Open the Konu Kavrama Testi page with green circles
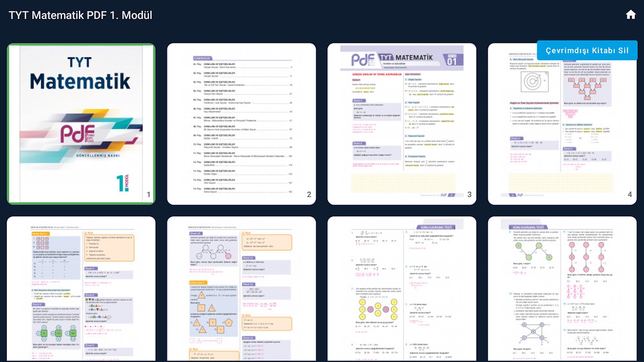The height and width of the screenshot is (362, 644). 562,289
